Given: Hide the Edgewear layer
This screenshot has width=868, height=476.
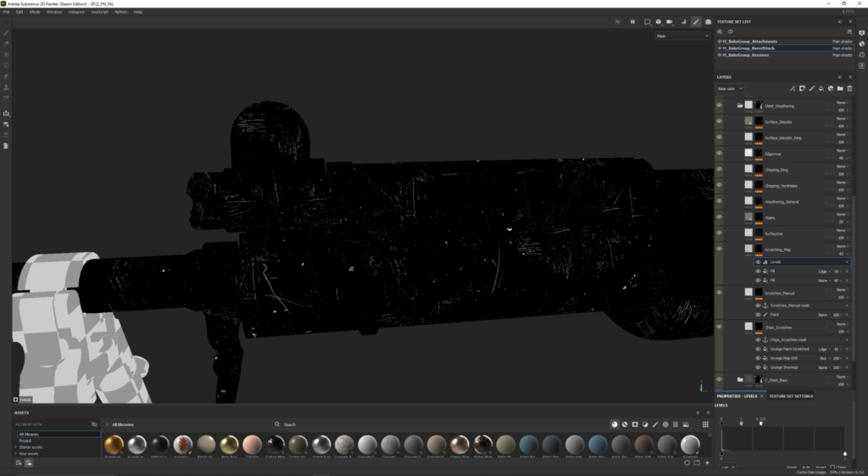Looking at the screenshot, I should click(x=719, y=154).
